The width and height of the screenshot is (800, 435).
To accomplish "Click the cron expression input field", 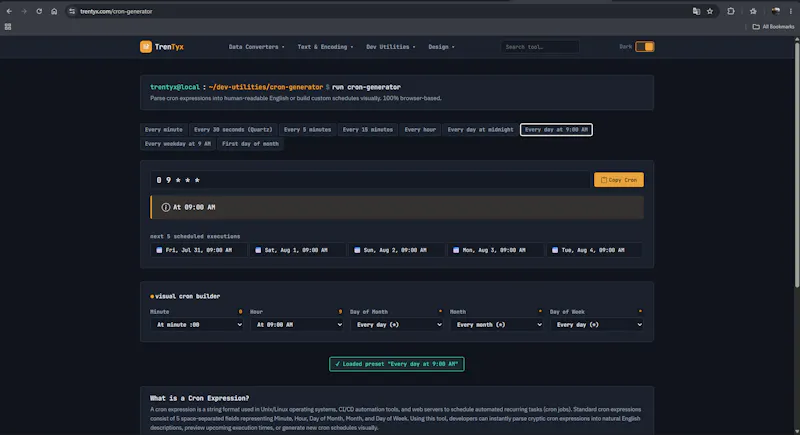I will (370, 180).
